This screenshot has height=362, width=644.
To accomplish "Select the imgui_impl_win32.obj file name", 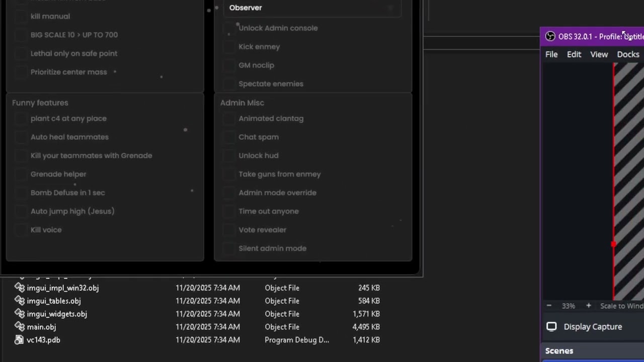I will (63, 288).
